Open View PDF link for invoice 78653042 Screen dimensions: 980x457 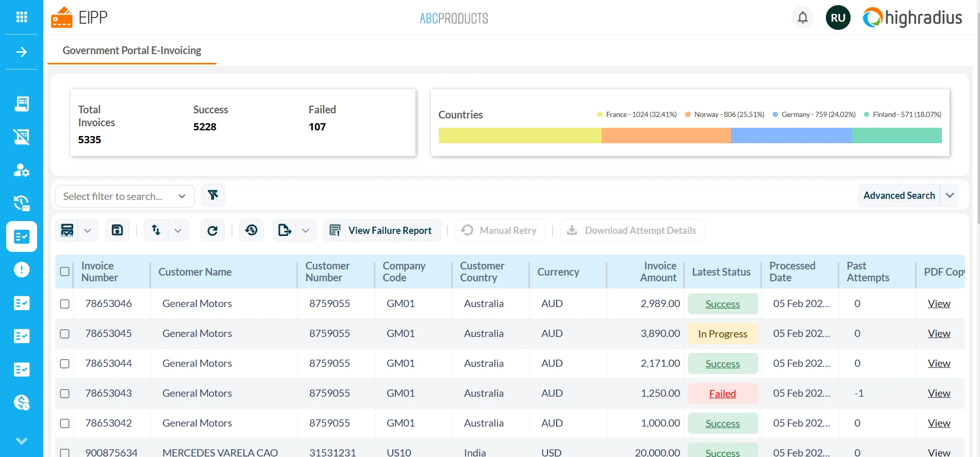939,423
